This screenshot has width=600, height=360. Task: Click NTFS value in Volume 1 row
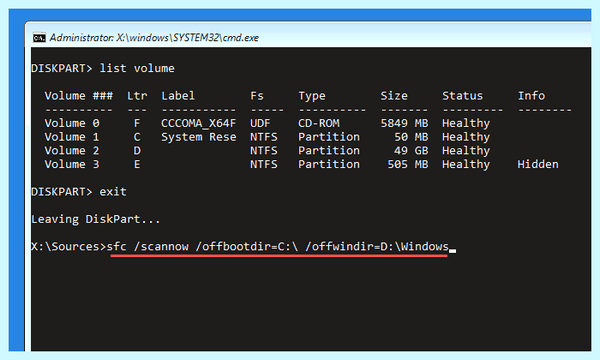click(x=264, y=137)
